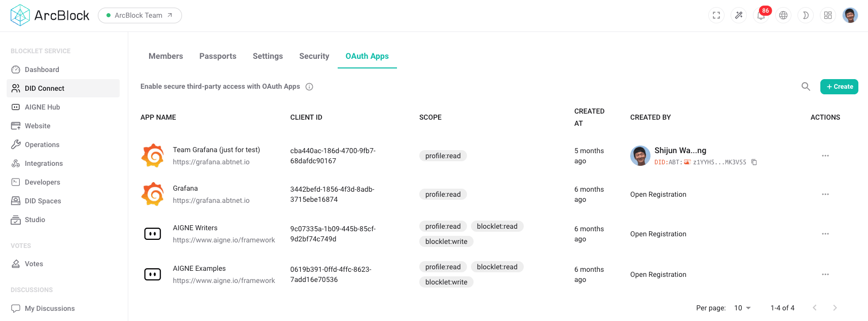Open the apps grid icon
Viewport: 868px width, 321px height.
pos(828,15)
